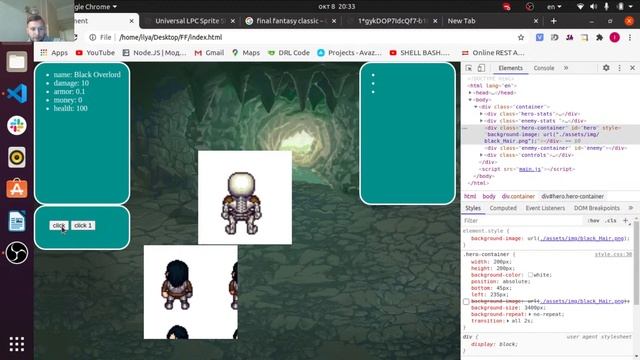This screenshot has width=640, height=360.
Task: Activate the DevTools inspect element picker
Action: 469,68
